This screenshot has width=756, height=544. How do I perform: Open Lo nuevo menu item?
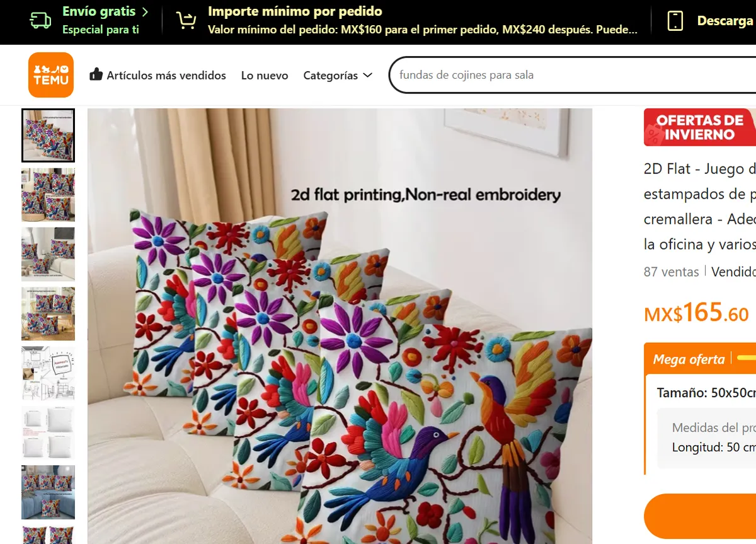pos(265,75)
